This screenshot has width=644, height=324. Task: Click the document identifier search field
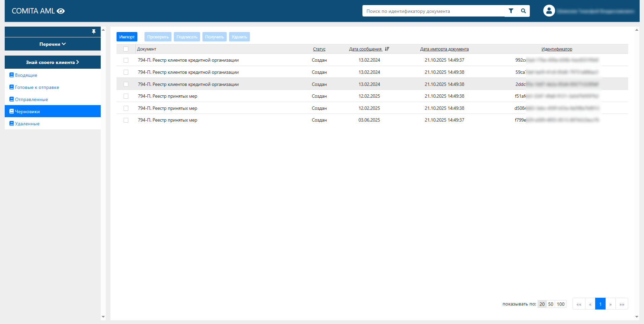(x=433, y=11)
